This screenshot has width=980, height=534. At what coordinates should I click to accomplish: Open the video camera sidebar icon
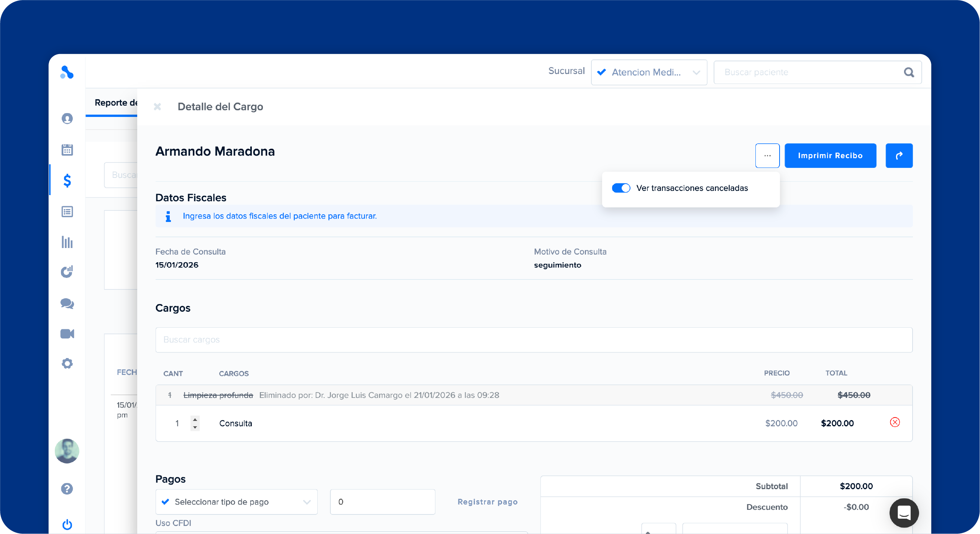[67, 334]
